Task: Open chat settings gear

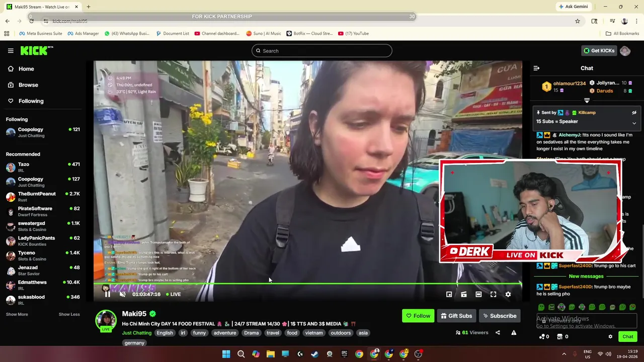Action: pos(610,336)
